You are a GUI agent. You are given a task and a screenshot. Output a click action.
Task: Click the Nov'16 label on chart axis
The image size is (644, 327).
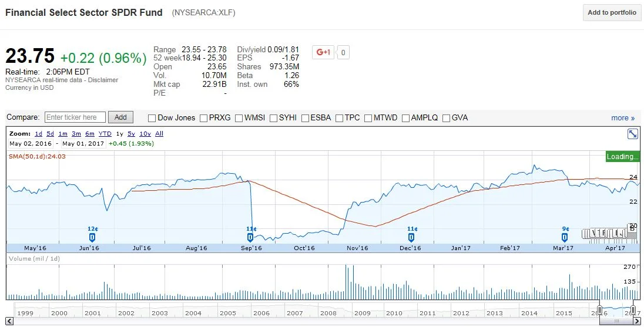click(x=357, y=248)
